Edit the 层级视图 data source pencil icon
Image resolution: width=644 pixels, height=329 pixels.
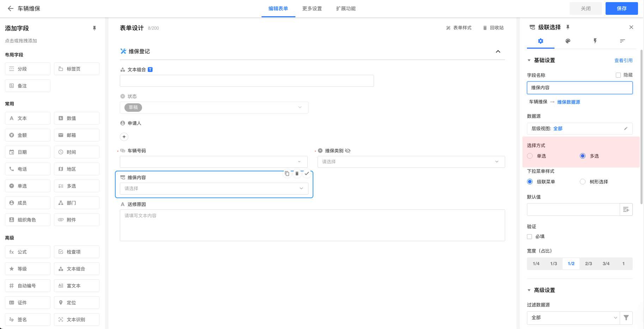(x=626, y=129)
